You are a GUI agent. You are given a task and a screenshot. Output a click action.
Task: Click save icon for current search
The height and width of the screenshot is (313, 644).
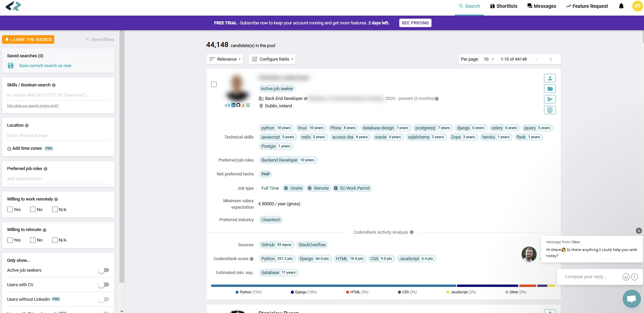(x=11, y=66)
